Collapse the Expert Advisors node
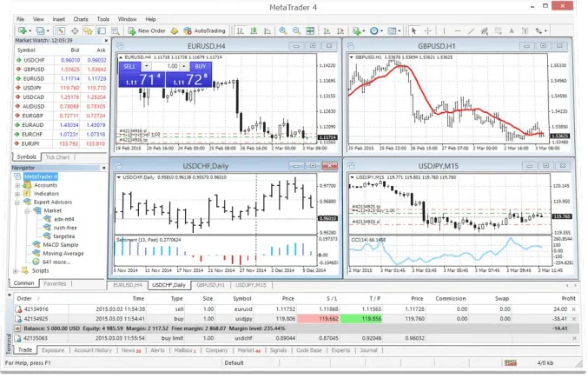The width and height of the screenshot is (588, 378). 17,202
